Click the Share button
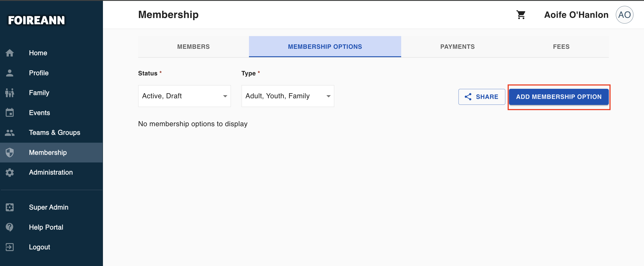644x266 pixels. pos(481,97)
